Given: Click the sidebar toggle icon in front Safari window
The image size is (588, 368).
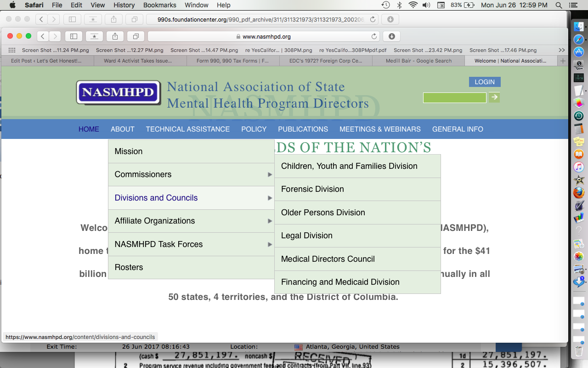Looking at the screenshot, I should pyautogui.click(x=73, y=36).
